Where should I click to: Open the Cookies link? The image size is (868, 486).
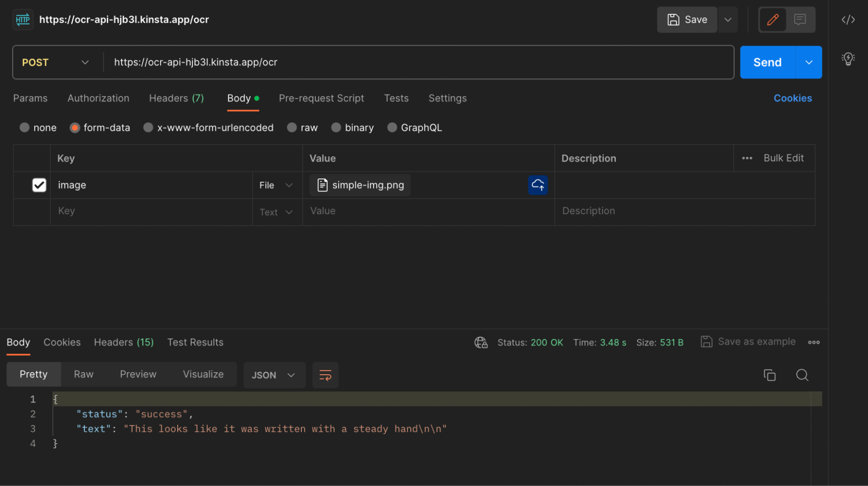[x=792, y=98]
